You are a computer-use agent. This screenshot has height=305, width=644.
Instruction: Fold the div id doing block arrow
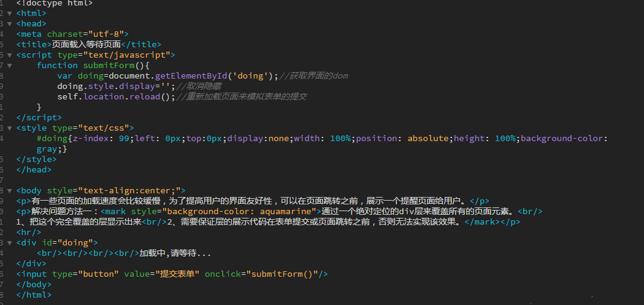(x=9, y=242)
